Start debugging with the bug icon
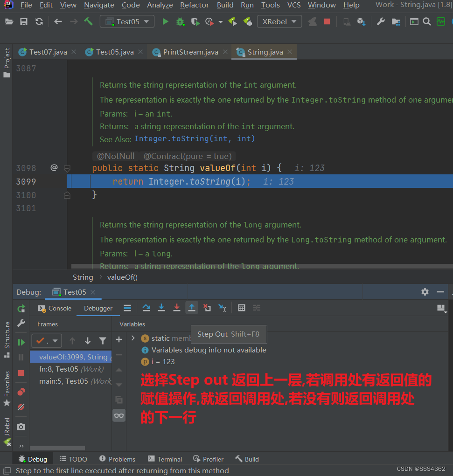Screen dimensions: 453x476 pyautogui.click(x=181, y=21)
